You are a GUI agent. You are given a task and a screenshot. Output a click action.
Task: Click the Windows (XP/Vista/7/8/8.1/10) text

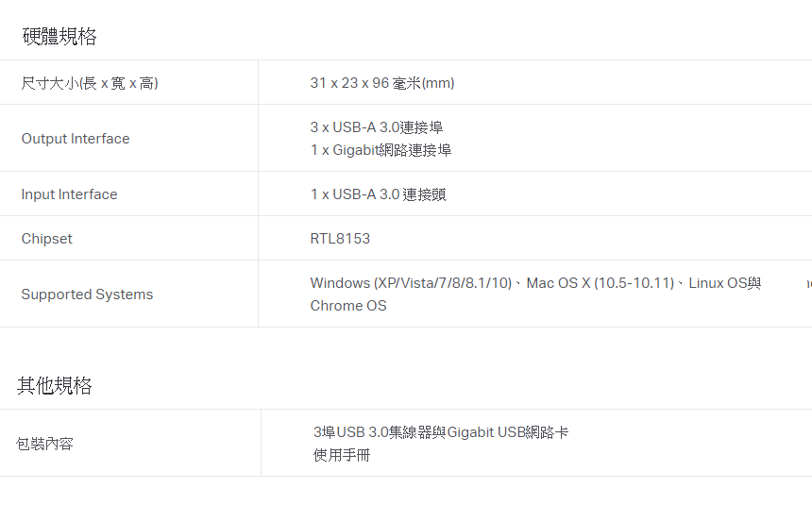pyautogui.click(x=411, y=283)
